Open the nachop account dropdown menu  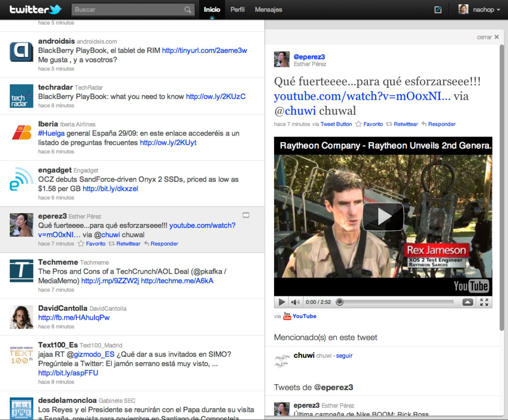click(484, 10)
